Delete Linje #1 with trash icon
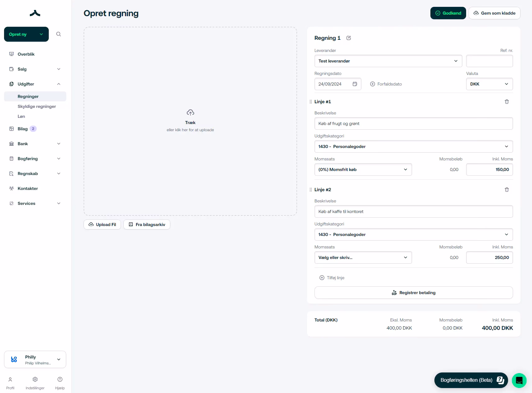 507,102
